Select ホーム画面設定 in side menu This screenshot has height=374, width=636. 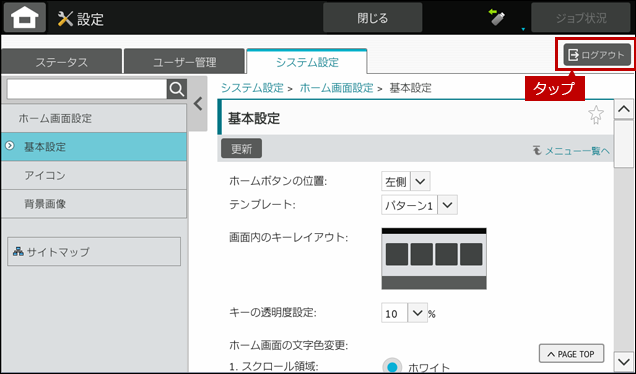(94, 118)
